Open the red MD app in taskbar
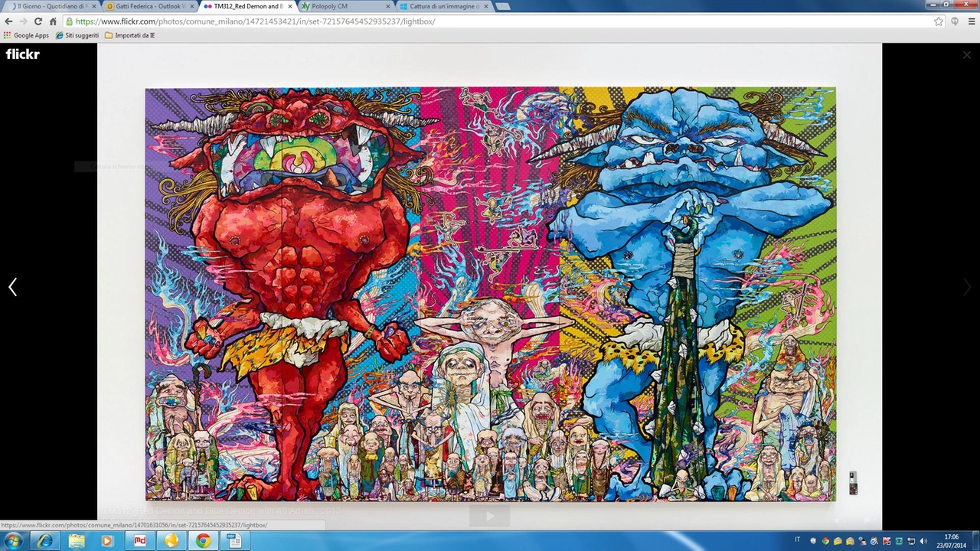 coord(140,541)
